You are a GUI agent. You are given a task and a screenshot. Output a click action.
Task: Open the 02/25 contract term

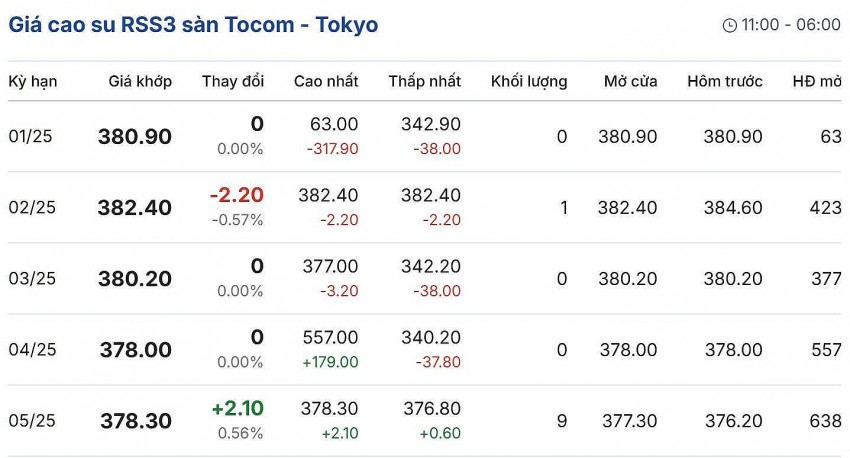[x=34, y=208]
